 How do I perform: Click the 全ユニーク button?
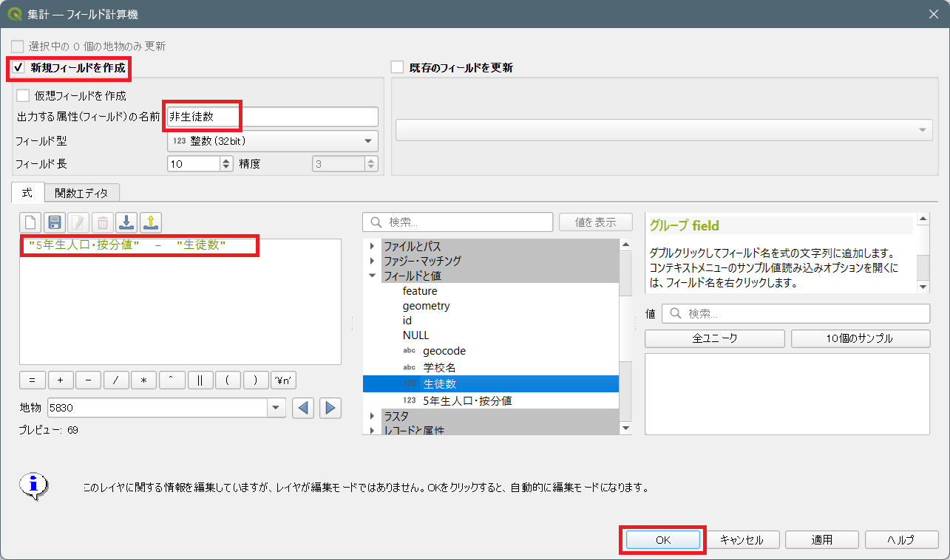714,338
